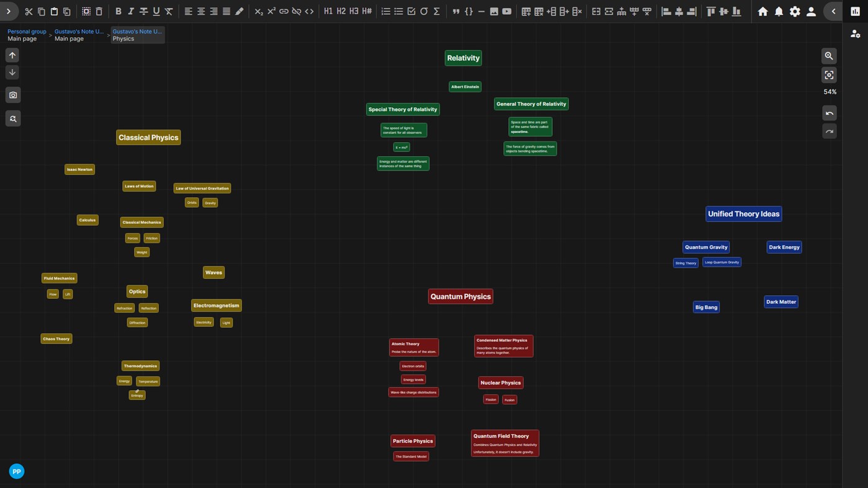The width and height of the screenshot is (868, 488).
Task: Go to the Personal group link
Action: 26,31
